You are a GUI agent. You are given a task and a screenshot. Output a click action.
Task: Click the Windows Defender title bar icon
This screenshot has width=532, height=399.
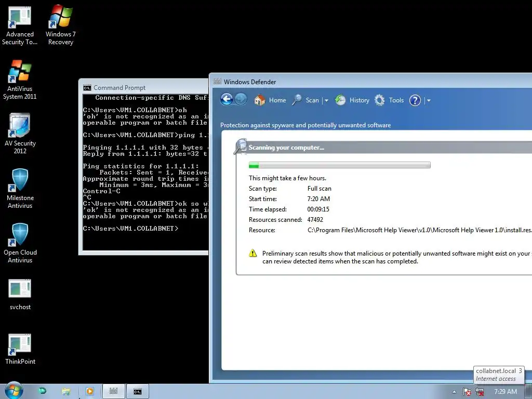click(217, 82)
